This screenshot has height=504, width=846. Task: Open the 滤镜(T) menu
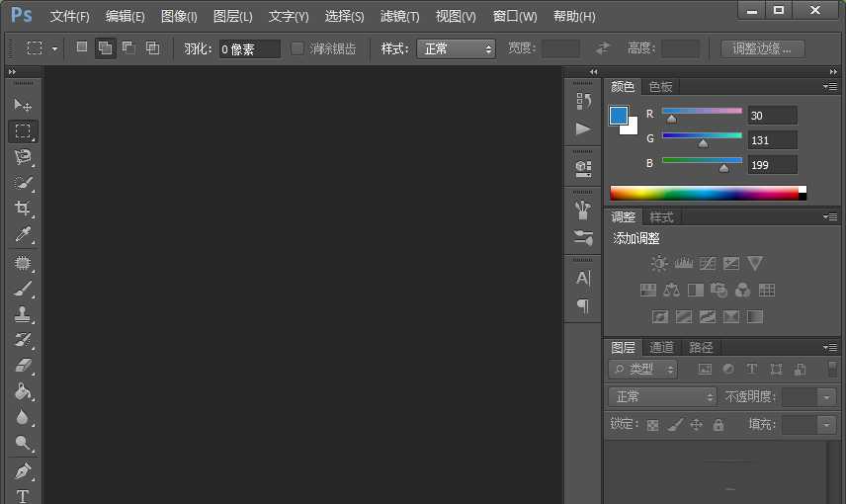[399, 17]
